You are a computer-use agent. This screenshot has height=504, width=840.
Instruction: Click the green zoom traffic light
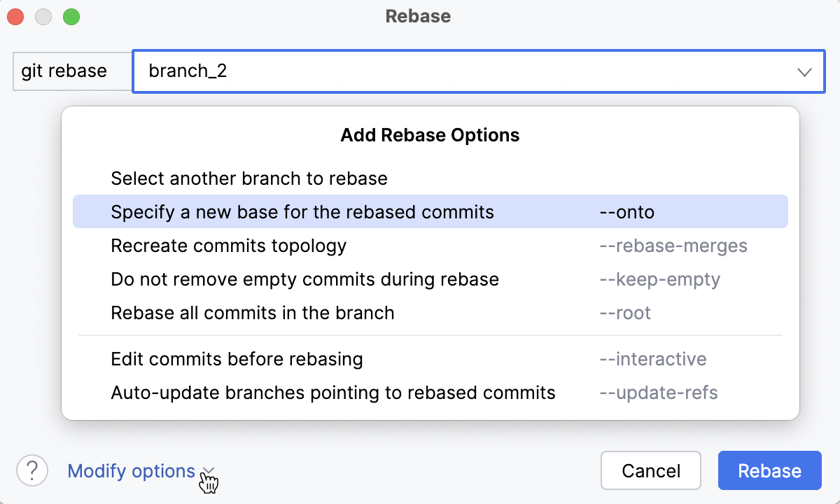71,16
